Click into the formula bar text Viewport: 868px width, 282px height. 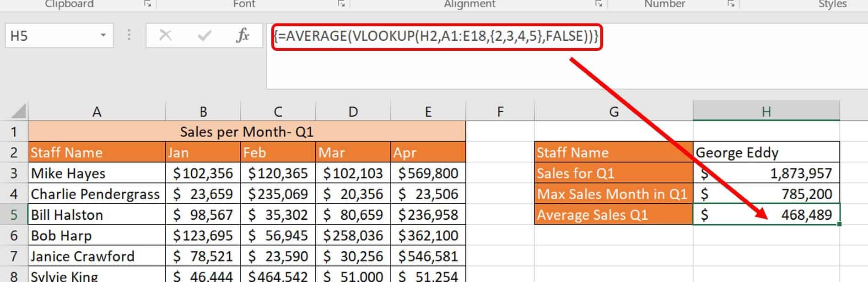click(x=436, y=36)
